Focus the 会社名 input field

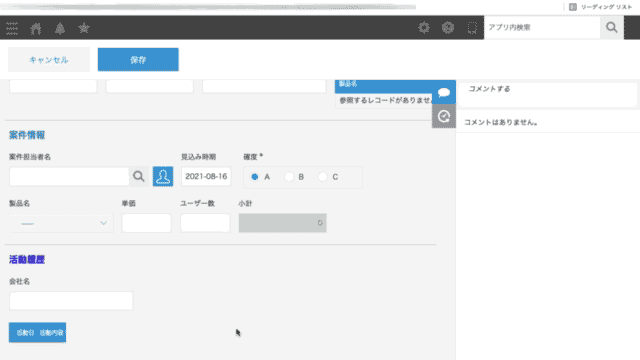71,301
